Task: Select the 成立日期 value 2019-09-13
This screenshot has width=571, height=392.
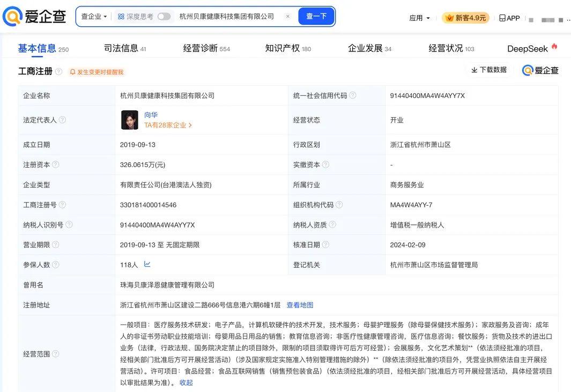Action: coord(138,145)
